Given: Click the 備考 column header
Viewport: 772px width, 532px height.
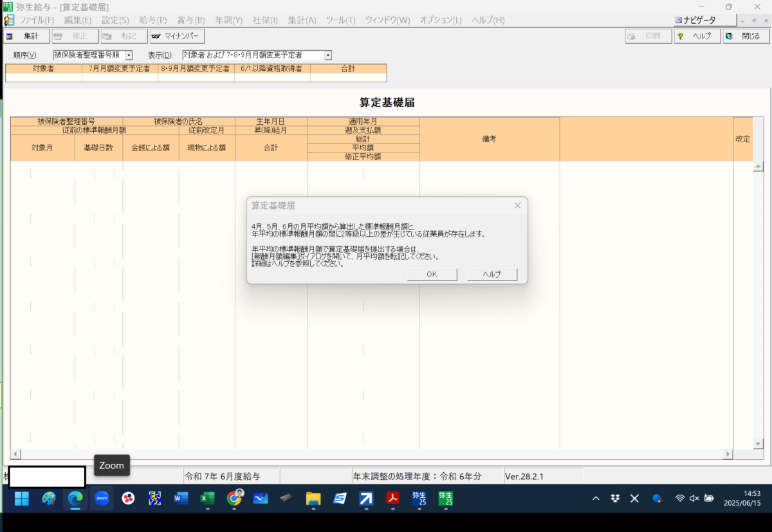Looking at the screenshot, I should [x=490, y=139].
